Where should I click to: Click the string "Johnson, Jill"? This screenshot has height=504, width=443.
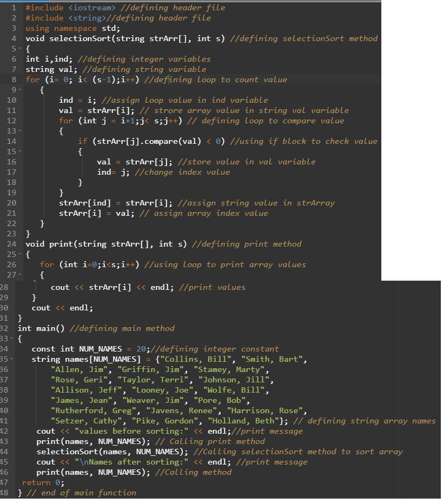click(234, 380)
